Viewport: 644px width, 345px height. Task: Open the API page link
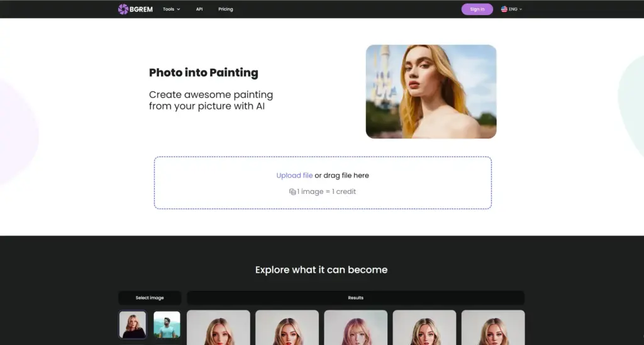pos(199,9)
